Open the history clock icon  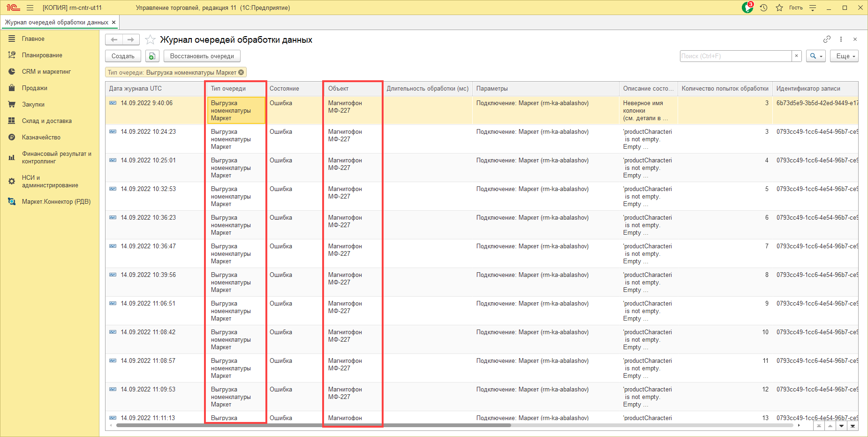[763, 8]
